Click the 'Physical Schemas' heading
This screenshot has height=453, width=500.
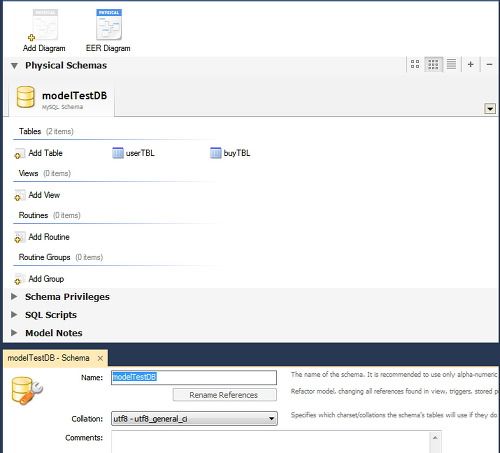(66, 65)
